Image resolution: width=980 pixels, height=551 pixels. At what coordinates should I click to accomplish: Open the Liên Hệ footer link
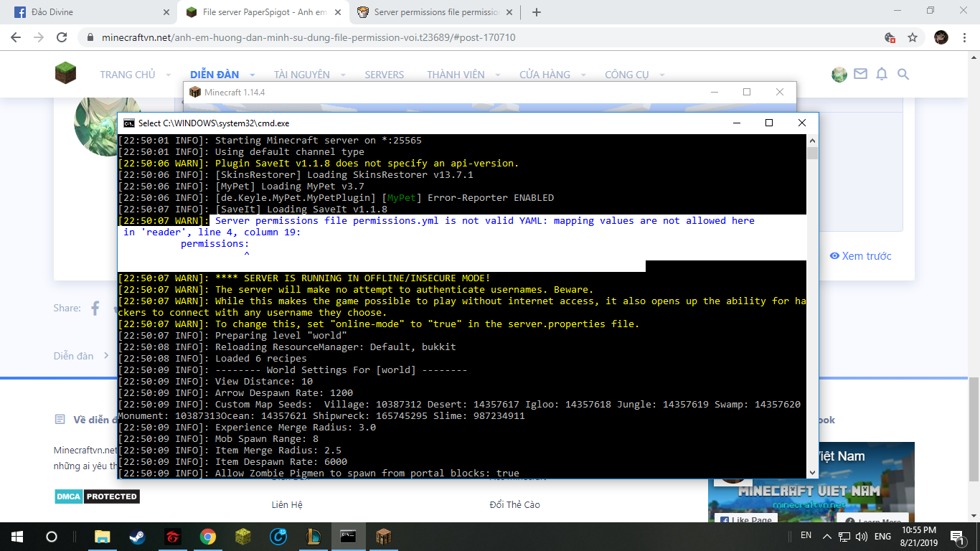click(x=286, y=504)
